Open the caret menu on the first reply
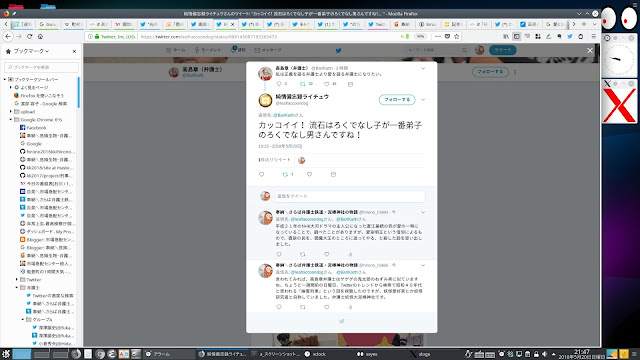 click(423, 212)
